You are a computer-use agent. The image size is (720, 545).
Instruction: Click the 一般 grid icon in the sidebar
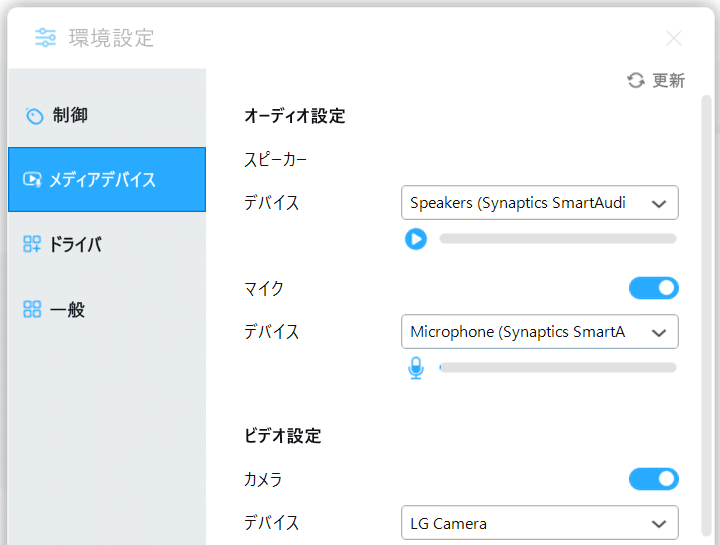point(32,309)
